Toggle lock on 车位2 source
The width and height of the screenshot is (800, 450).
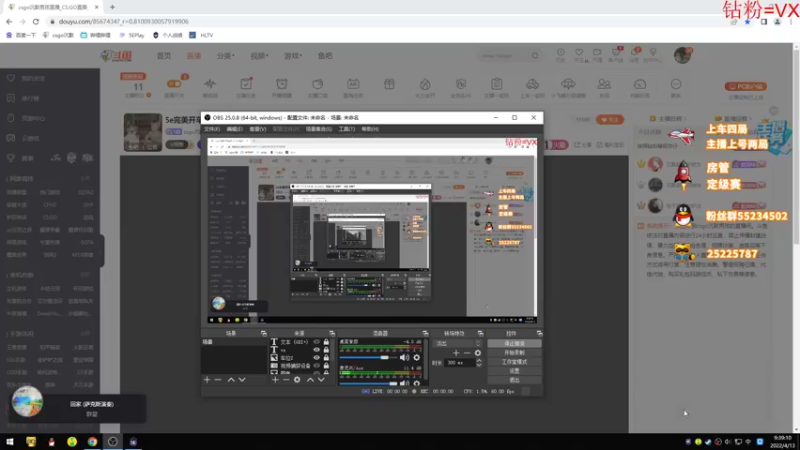tap(326, 358)
